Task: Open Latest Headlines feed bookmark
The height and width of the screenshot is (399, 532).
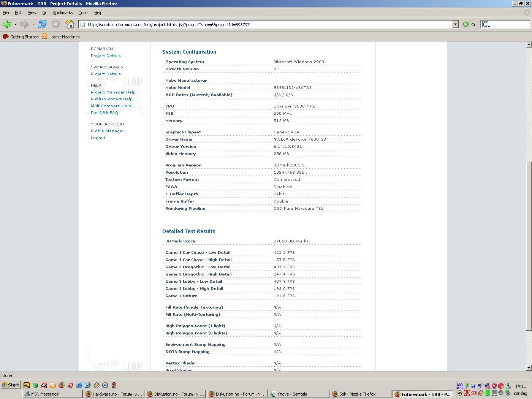Action: point(61,37)
